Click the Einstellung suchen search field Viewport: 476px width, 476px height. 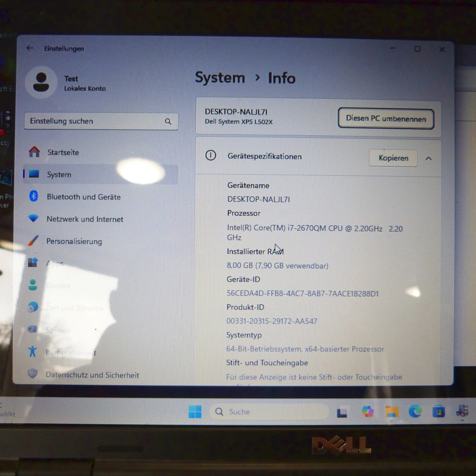click(x=101, y=121)
